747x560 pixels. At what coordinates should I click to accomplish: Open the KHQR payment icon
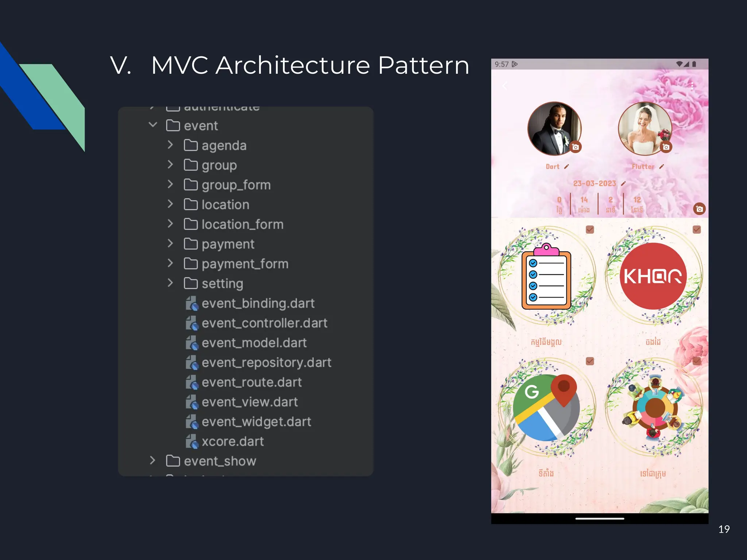[653, 276]
